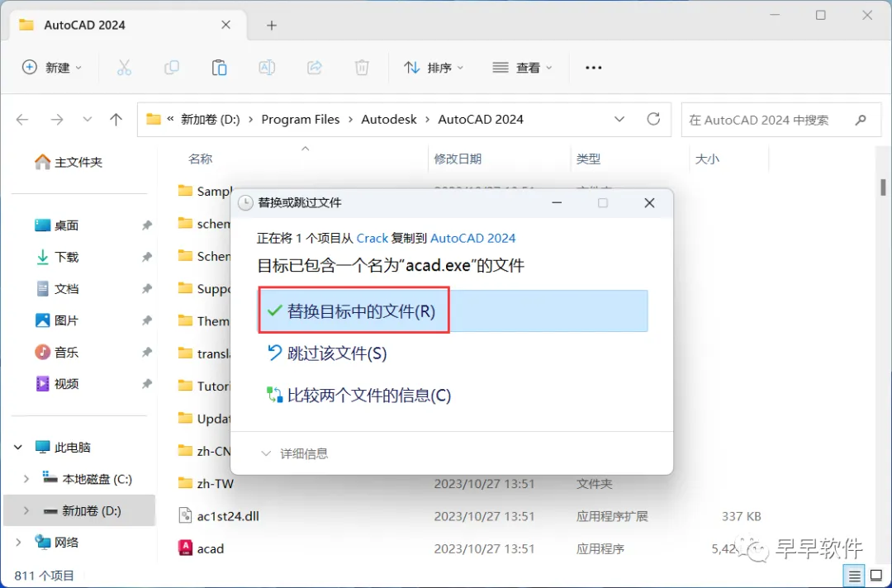The width and height of the screenshot is (892, 588).
Task: Go back with the left arrow
Action: coord(22,120)
